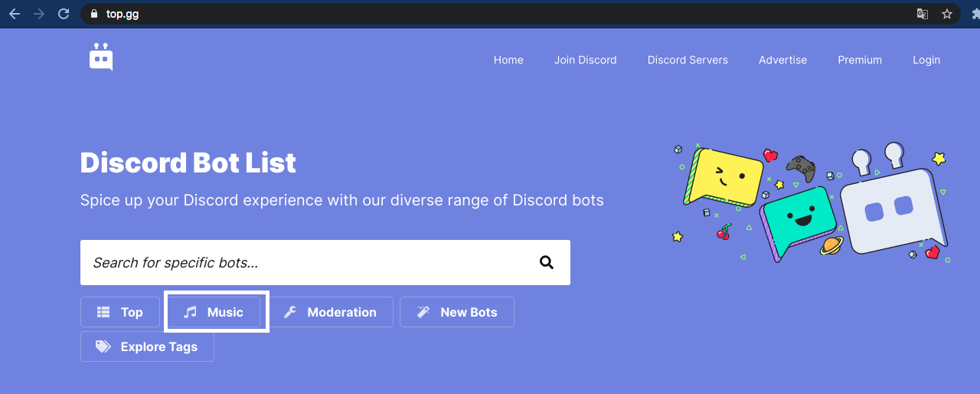
Task: Go to Discord Servers page
Action: (688, 60)
